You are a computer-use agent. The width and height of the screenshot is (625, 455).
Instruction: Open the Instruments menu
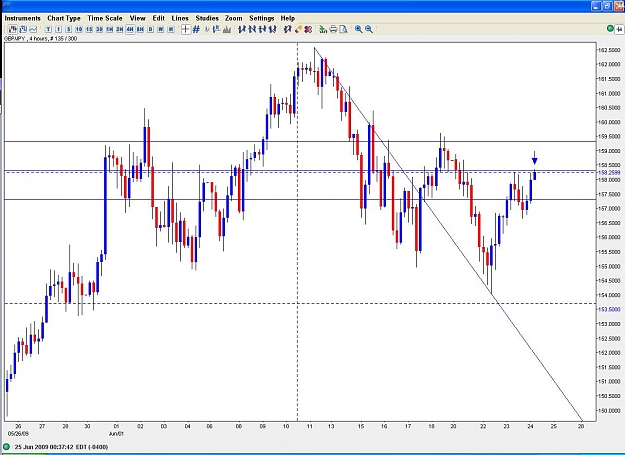(23, 18)
